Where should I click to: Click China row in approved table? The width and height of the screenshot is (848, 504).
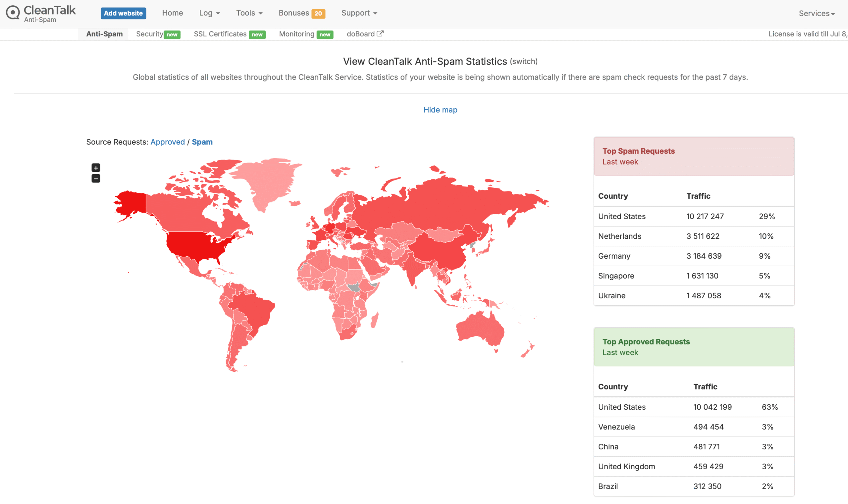694,447
